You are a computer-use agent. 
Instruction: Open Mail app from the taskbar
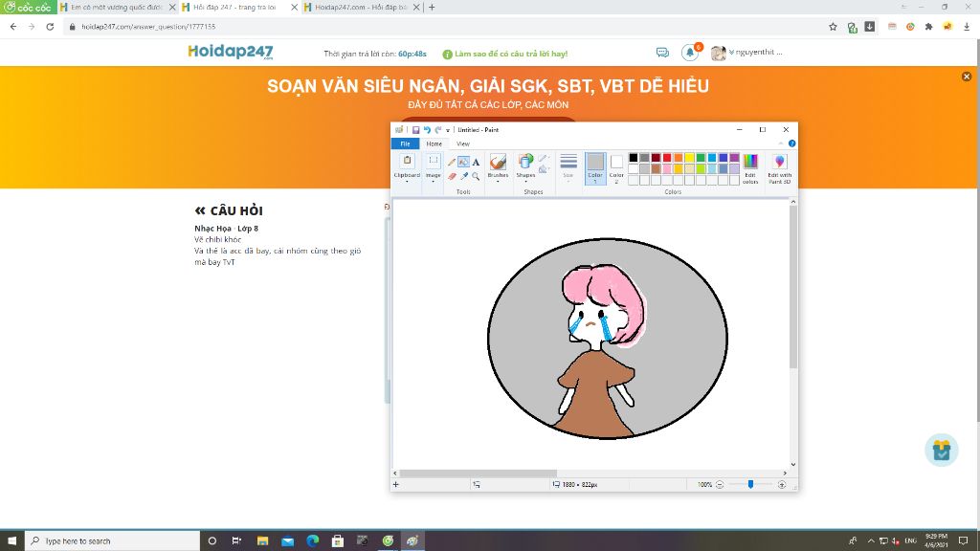pos(287,541)
